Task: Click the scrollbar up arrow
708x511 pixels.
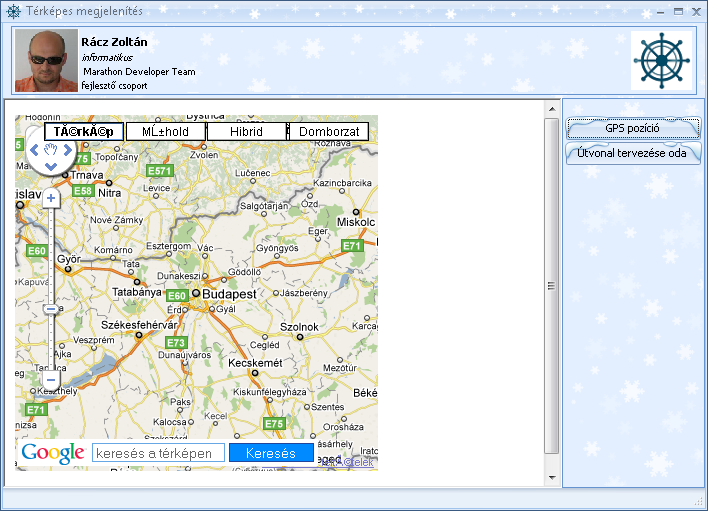Action: (x=552, y=109)
